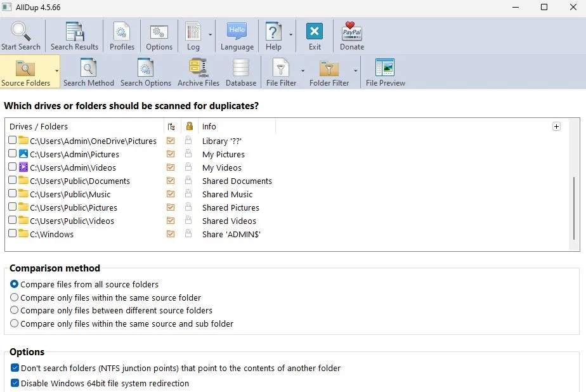
Task: Expand the Log dropdown arrow
Action: (210, 35)
